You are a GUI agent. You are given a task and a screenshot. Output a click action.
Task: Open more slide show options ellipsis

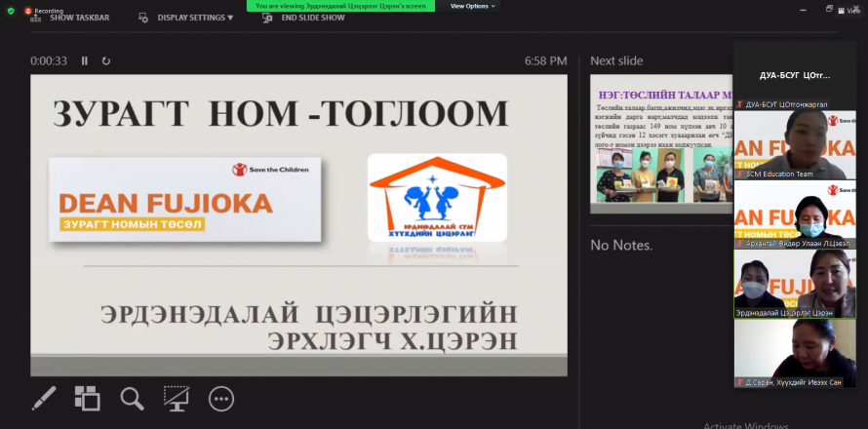[x=221, y=399]
